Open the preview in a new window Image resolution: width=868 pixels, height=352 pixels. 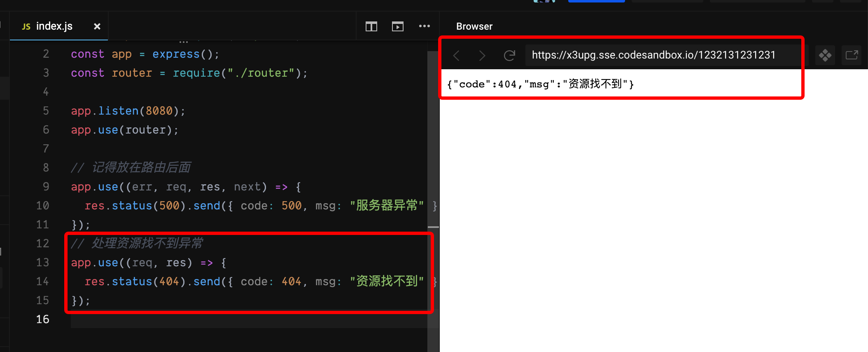coord(852,55)
